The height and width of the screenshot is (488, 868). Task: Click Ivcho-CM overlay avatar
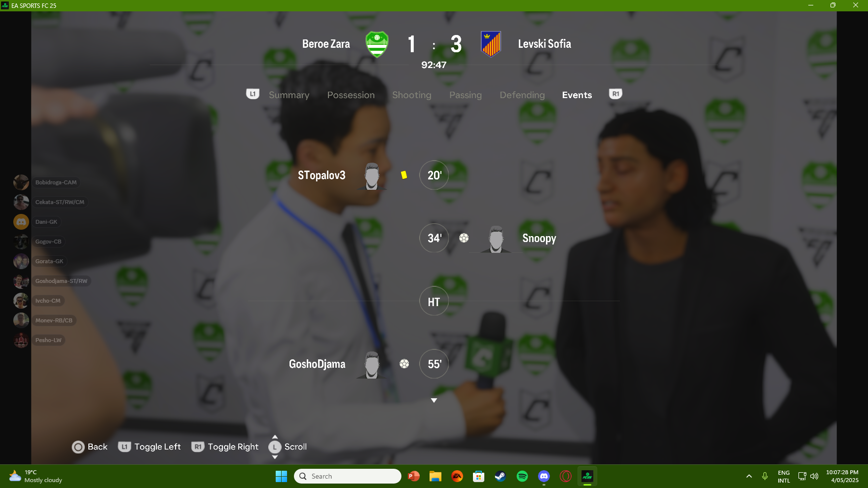coord(21,301)
